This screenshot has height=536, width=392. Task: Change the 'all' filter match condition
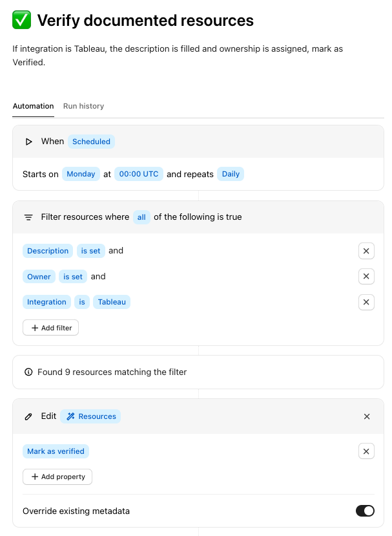coord(141,217)
